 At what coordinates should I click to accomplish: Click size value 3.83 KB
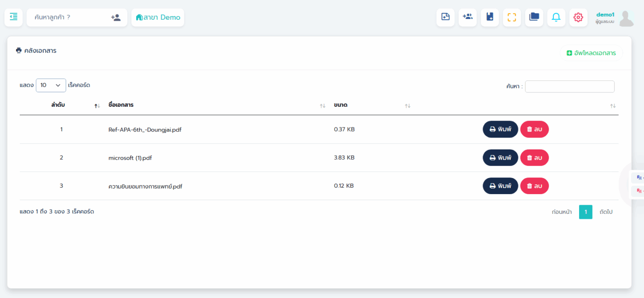[x=344, y=157]
